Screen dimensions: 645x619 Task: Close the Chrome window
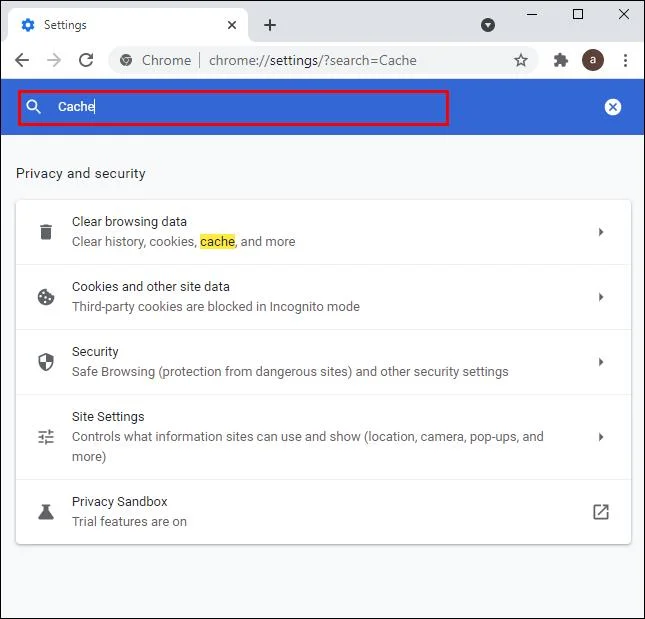click(x=624, y=14)
